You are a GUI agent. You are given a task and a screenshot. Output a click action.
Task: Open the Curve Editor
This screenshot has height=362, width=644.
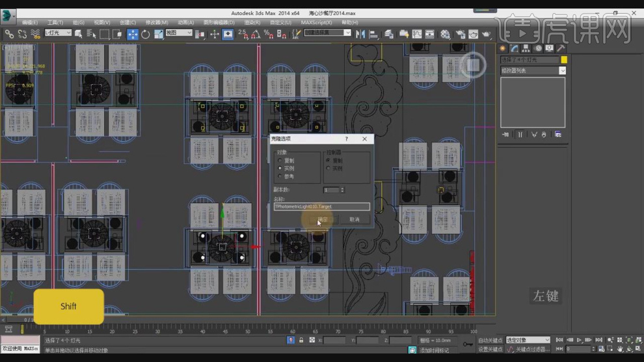click(417, 34)
